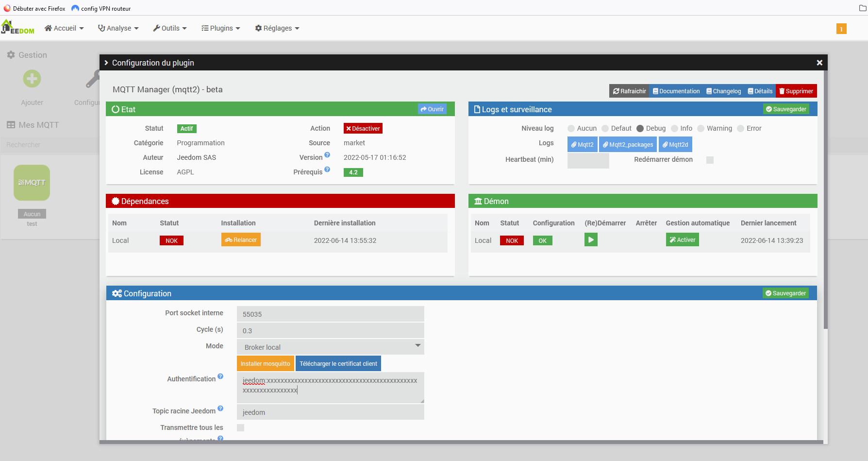Click the red Supprimer button
Image resolution: width=868 pixels, height=461 pixels.
[796, 91]
